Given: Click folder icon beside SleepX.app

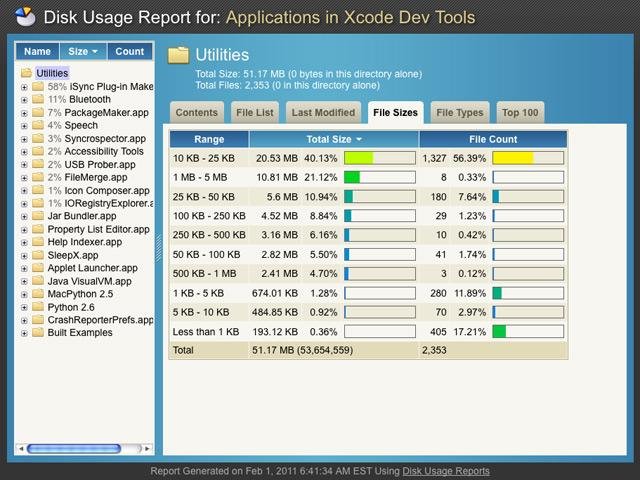Looking at the screenshot, I should (38, 255).
